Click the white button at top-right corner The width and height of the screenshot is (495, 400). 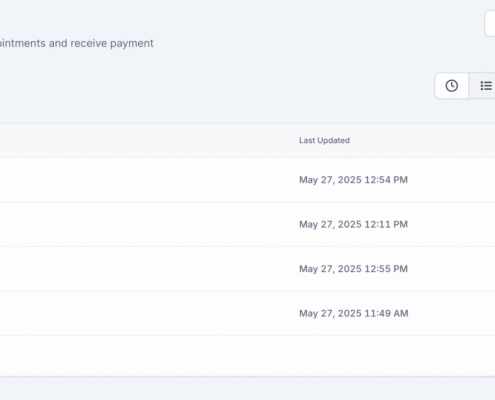click(490, 23)
